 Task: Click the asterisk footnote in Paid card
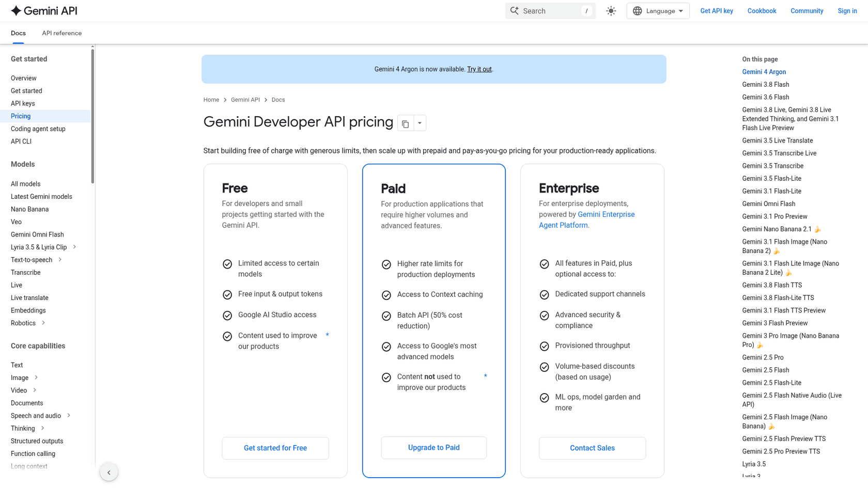[485, 376]
